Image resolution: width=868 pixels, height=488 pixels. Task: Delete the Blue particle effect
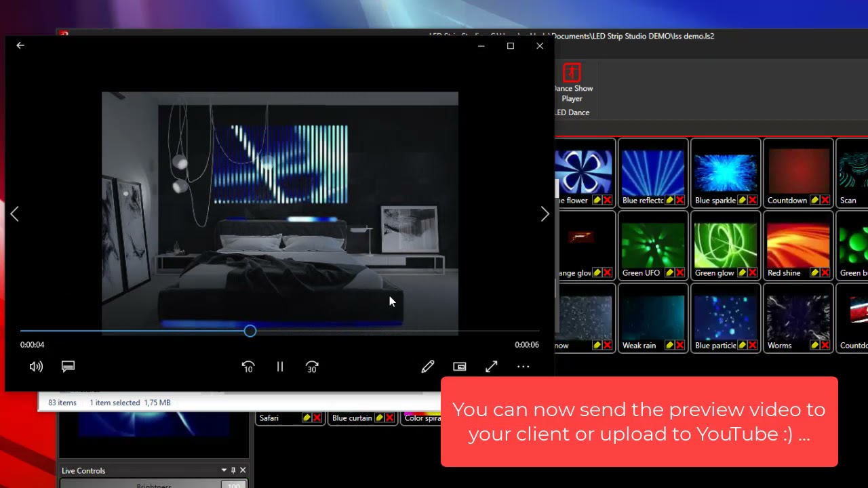752,346
